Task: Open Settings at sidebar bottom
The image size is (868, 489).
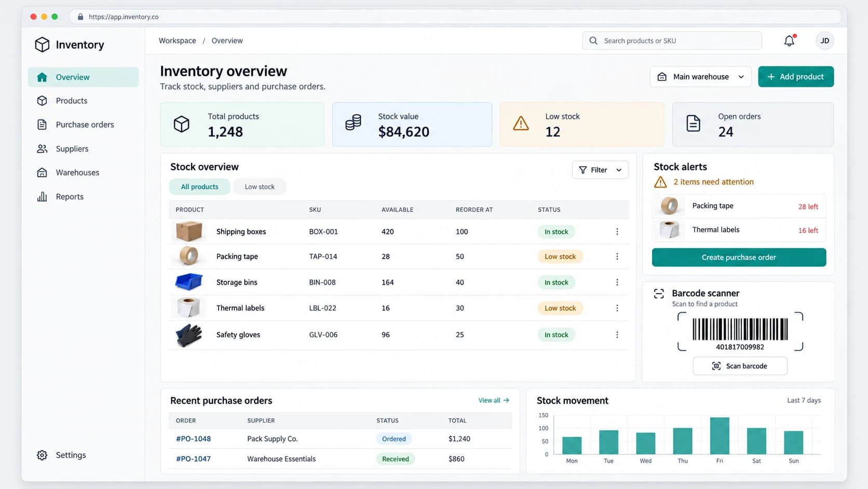Action: click(x=83, y=455)
